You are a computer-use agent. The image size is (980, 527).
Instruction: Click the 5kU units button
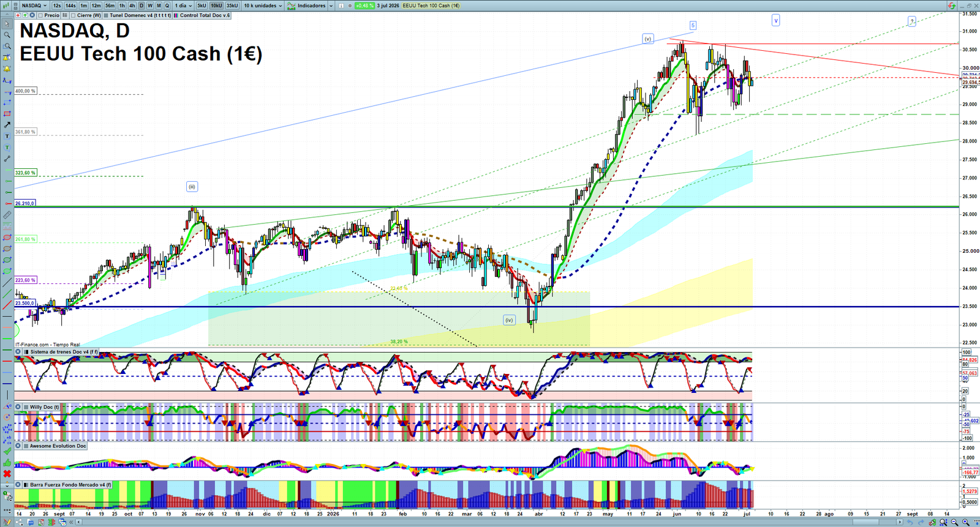pos(202,6)
